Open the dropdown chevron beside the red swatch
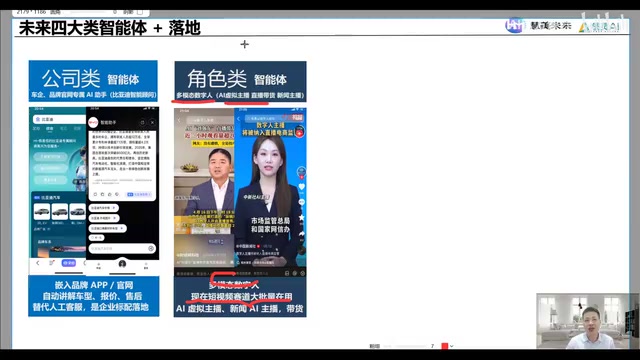Image resolution: width=640 pixels, height=360 pixels. [x=451, y=346]
